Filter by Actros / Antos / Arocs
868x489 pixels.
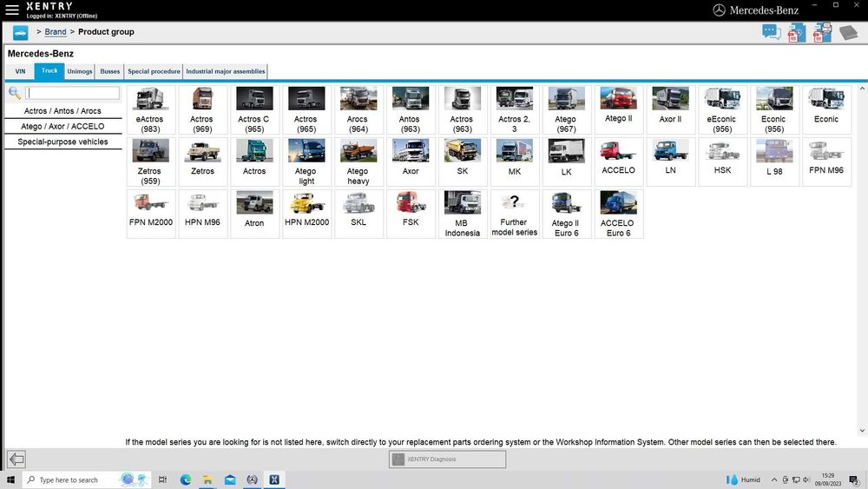coord(62,111)
